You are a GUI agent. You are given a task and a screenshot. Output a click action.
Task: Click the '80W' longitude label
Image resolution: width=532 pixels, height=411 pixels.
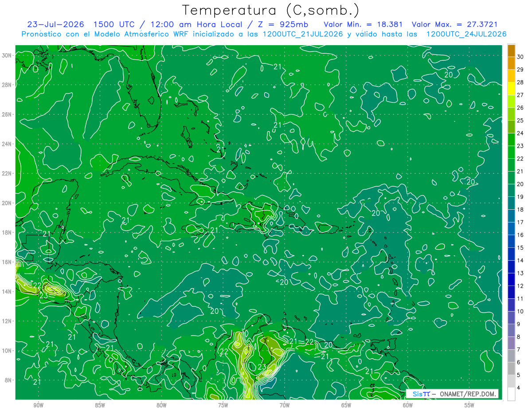pyautogui.click(x=161, y=405)
